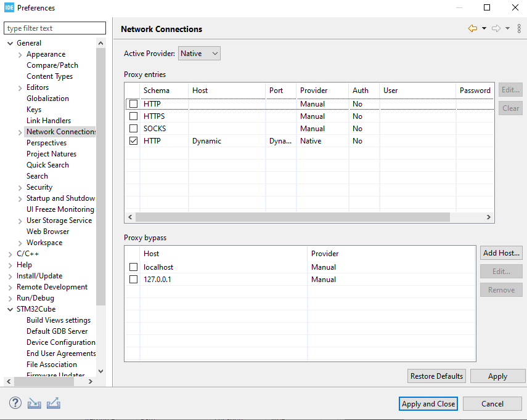Enable the HTTPS Manual proxy checkbox
Screen dimensions: 527x420
tap(133, 116)
